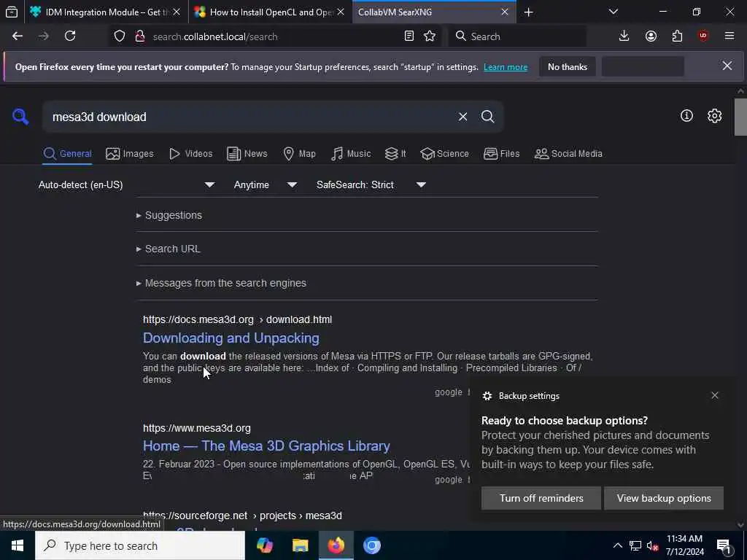Switch to Music search category

click(x=351, y=154)
